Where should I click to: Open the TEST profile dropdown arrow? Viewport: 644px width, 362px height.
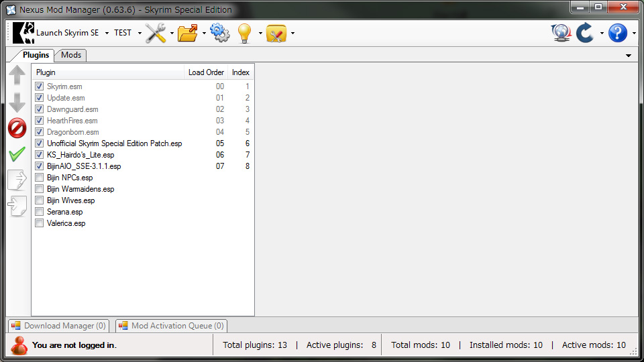(x=140, y=34)
